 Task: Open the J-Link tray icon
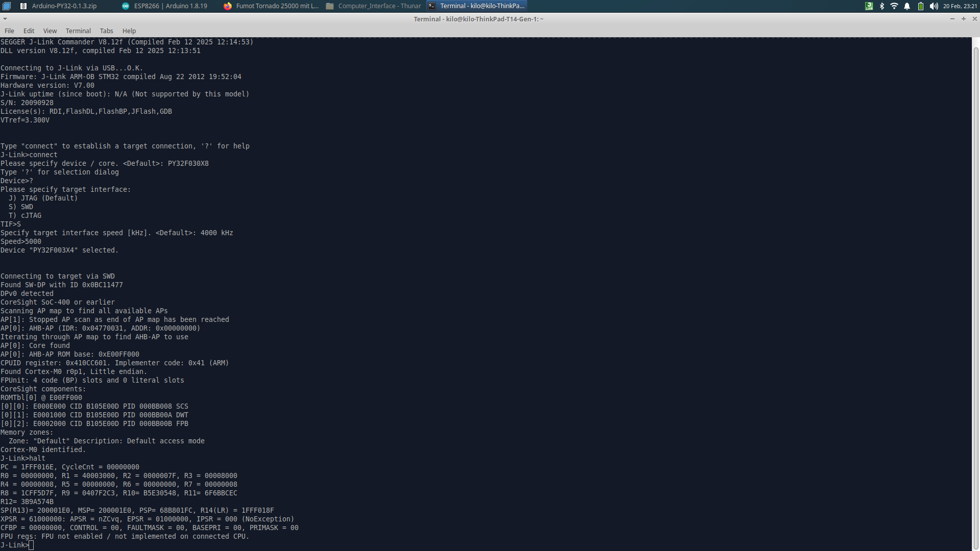869,6
